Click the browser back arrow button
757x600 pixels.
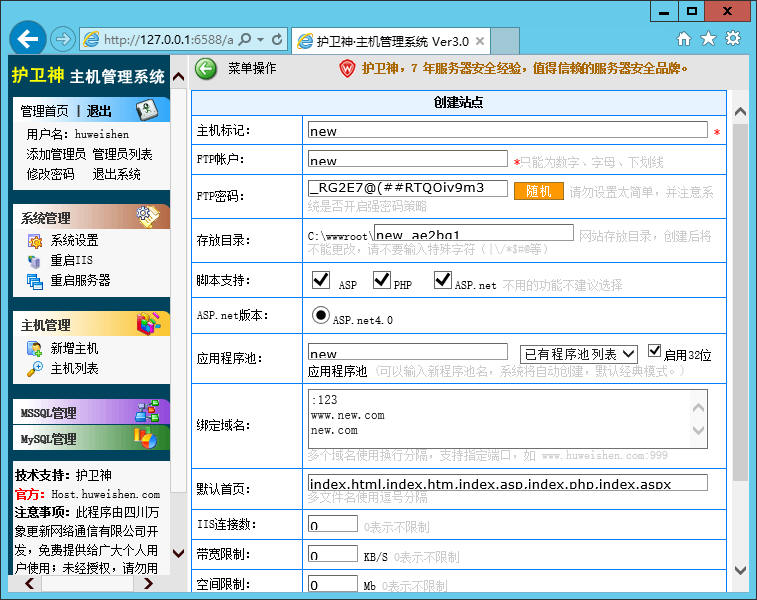click(x=28, y=39)
